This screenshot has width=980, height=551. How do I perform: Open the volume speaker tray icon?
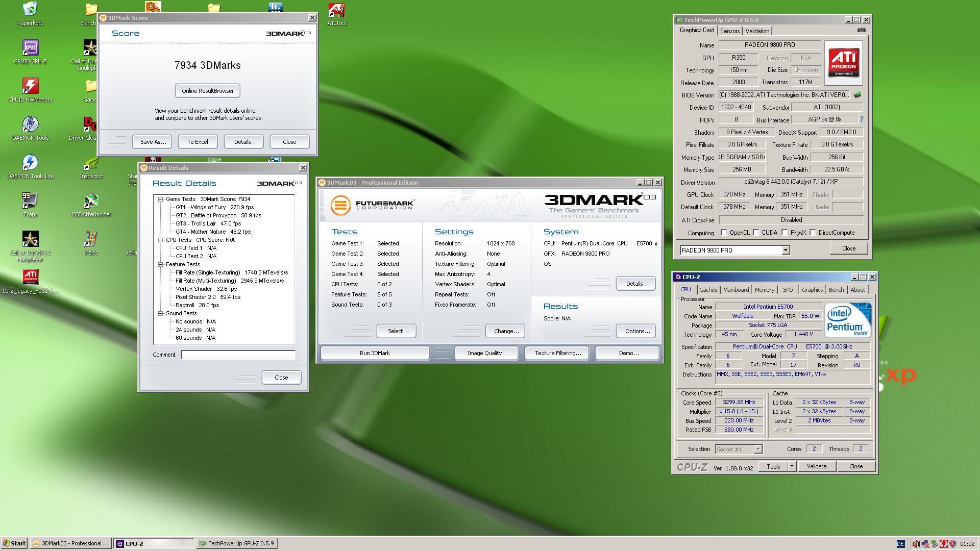[916, 544]
